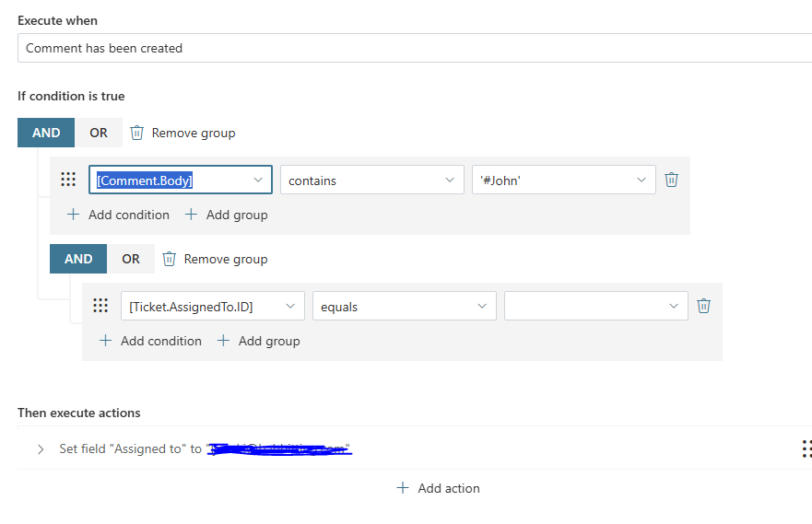
Task: Grab the drag handle of the Ticket.AssignedTo.ID row
Action: click(x=100, y=307)
